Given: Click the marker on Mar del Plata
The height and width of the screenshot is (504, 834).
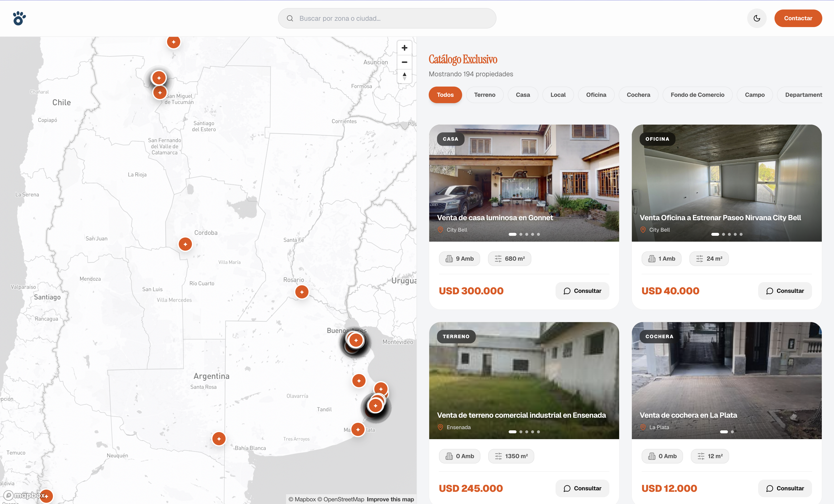Looking at the screenshot, I should tap(358, 430).
